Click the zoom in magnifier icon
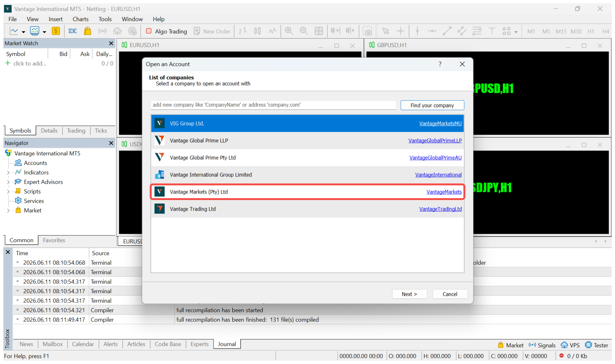 point(289,31)
